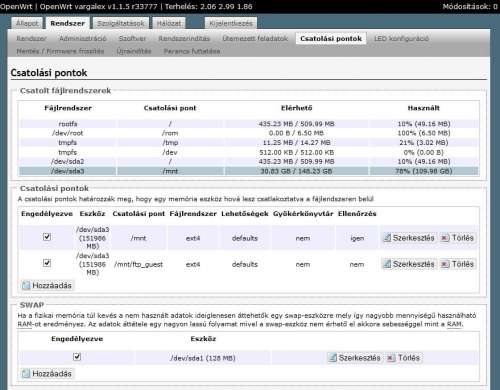
Task: Click Törlés for /mnt/ftp_guest
Action: click(458, 264)
